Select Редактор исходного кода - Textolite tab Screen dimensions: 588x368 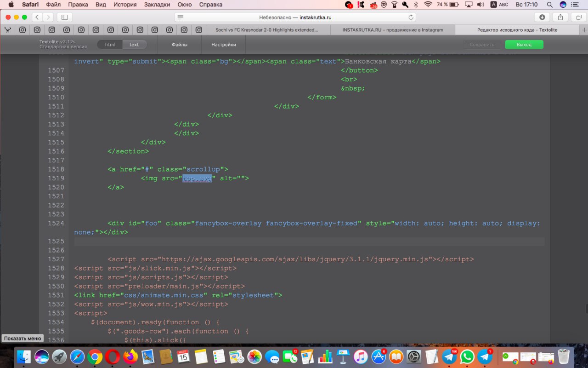517,30
